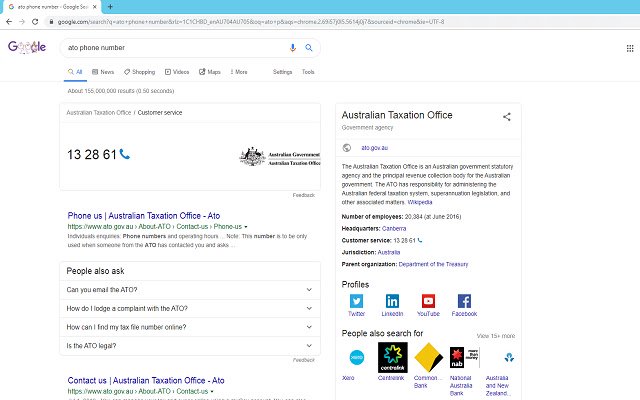Image resolution: width=640 pixels, height=400 pixels.
Task: Open 'Contact us | Australian Taxation Office' result
Action: [x=146, y=380]
